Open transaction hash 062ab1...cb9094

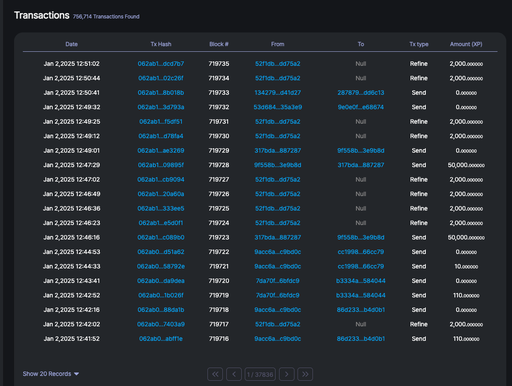pyautogui.click(x=161, y=179)
